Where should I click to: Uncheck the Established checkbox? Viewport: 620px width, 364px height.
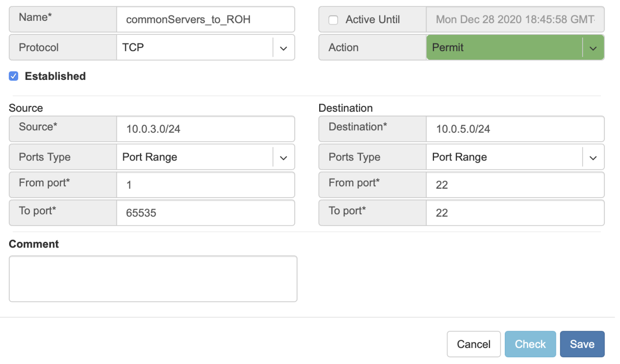click(14, 76)
